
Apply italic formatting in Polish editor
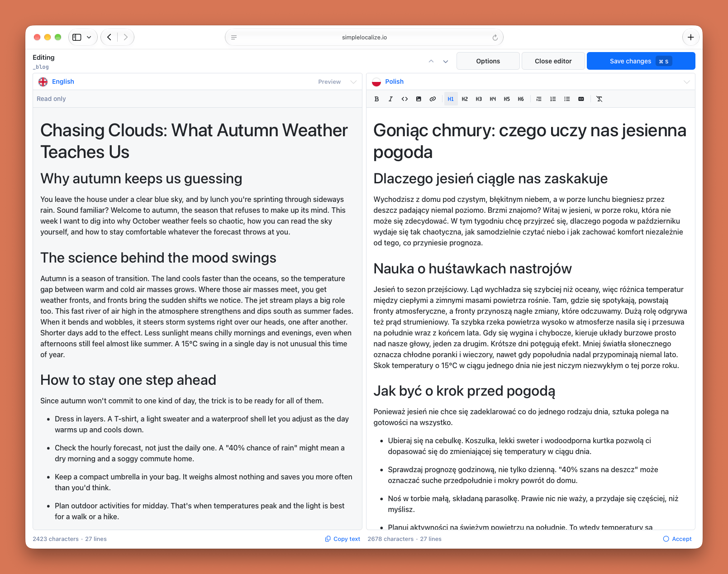coord(390,99)
